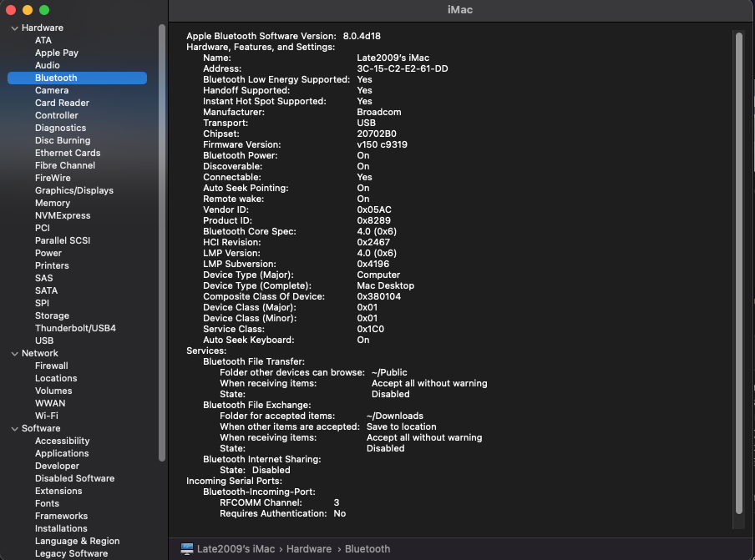Open USB hardware entry

coord(44,341)
